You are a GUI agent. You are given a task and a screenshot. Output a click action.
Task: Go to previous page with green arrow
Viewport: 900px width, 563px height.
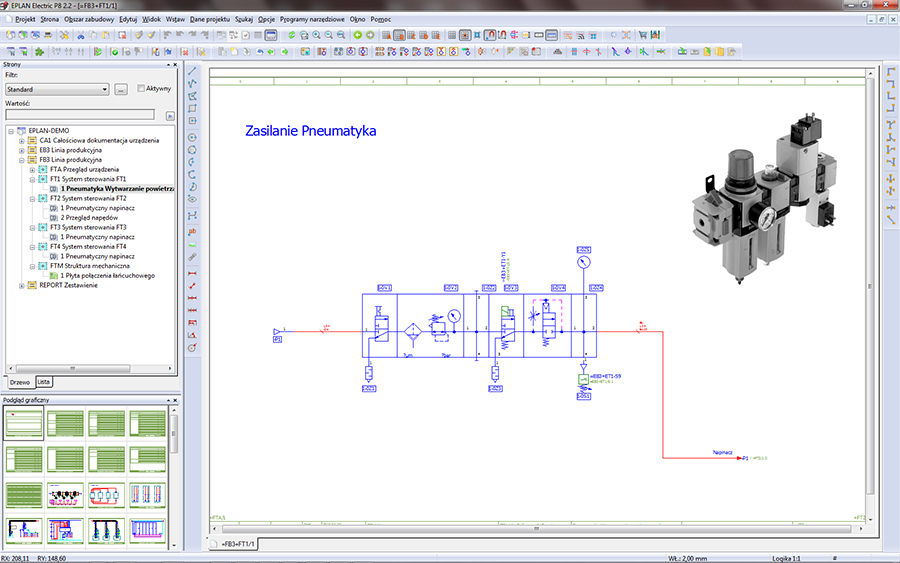click(358, 36)
